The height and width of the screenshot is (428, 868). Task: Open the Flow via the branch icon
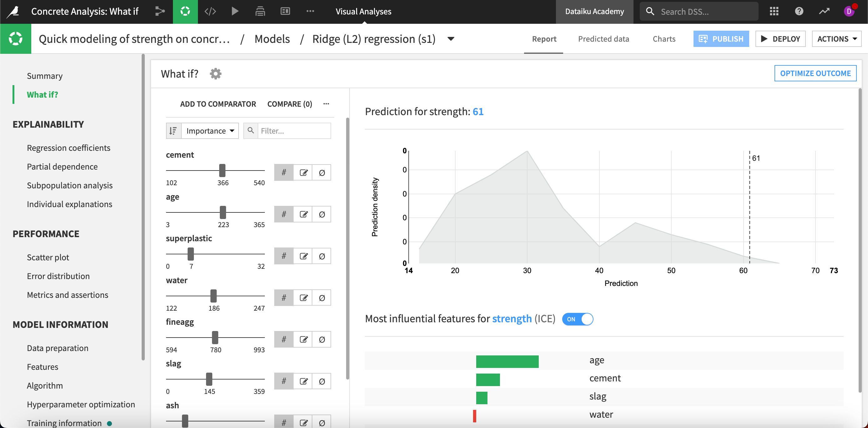tap(160, 11)
